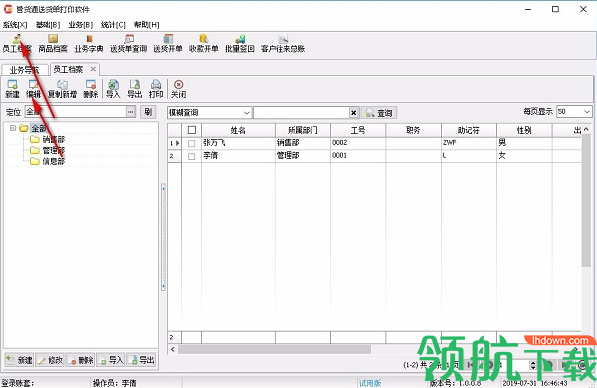Click 导入 import icon in tab toolbar
The image size is (597, 388).
[x=113, y=89]
